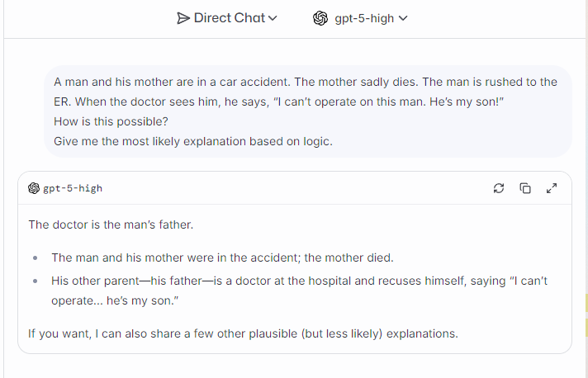Click the paper plane Direct Chat icon
This screenshot has width=588, height=378.
click(183, 18)
